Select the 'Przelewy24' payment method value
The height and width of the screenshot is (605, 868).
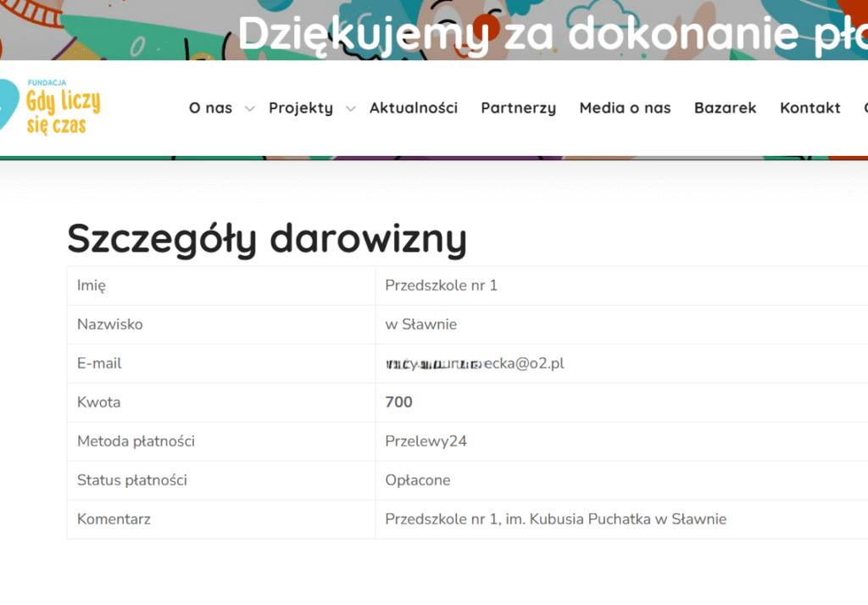click(x=426, y=441)
